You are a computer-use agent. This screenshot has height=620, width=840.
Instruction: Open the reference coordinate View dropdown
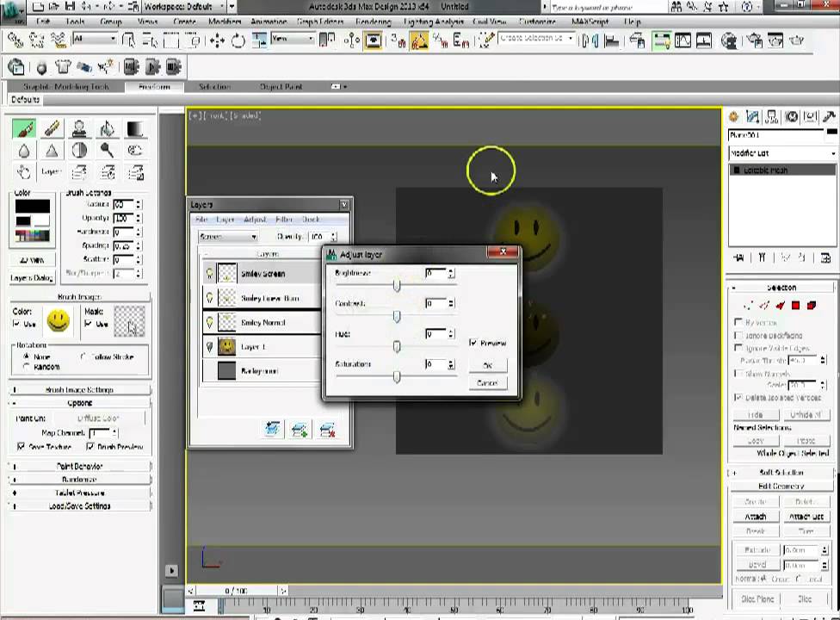(293, 39)
